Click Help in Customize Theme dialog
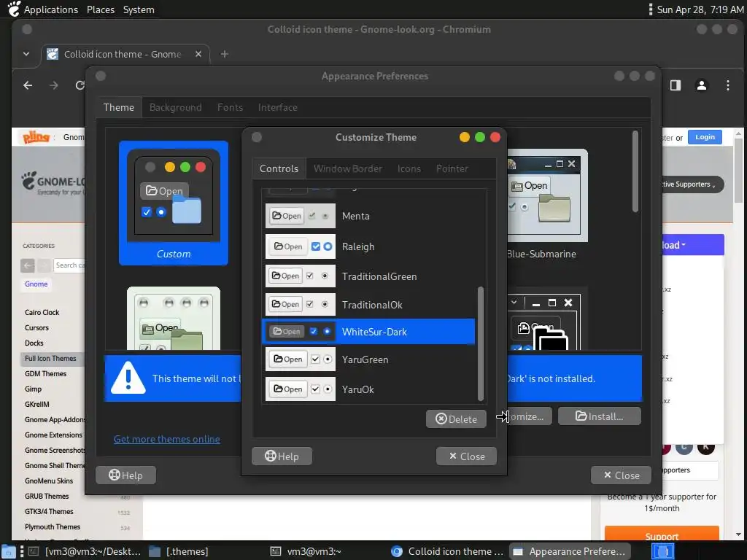This screenshot has height=560, width=747. coord(282,456)
